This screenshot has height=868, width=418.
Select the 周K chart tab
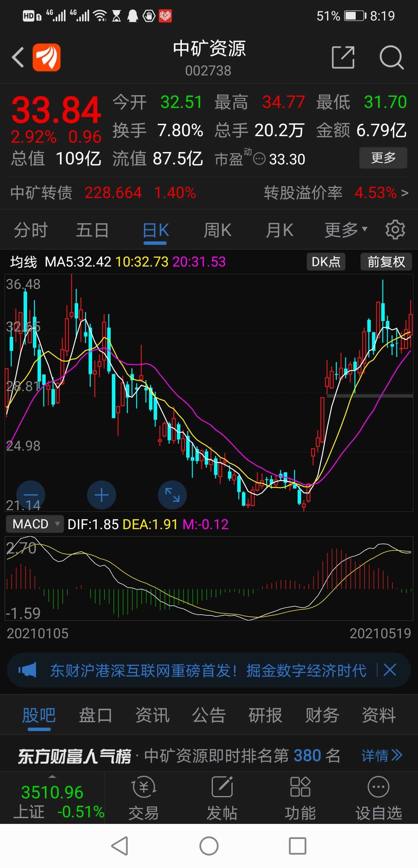point(218,230)
